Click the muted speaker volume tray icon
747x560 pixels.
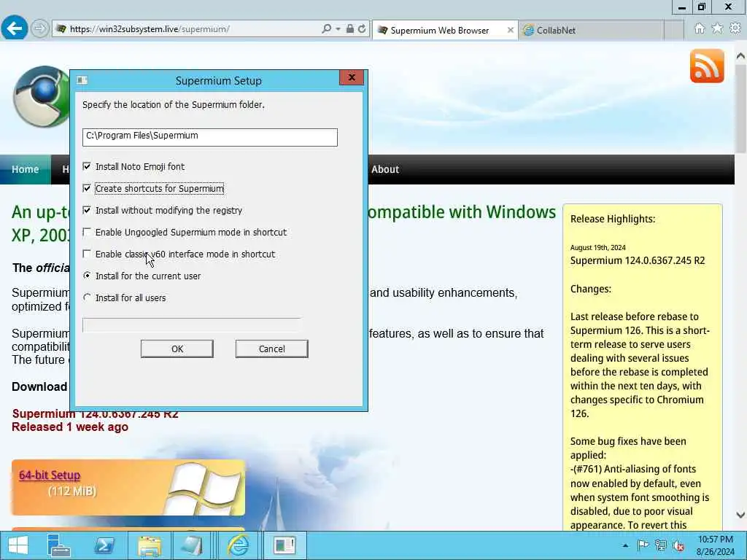[678, 545]
